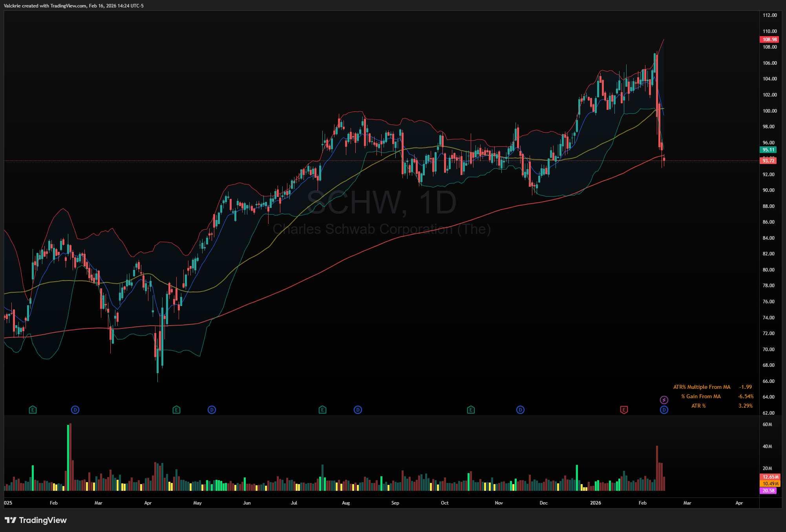Open the dividend marker in February 2026
Screen dimensions: 786x532
(x=664, y=410)
